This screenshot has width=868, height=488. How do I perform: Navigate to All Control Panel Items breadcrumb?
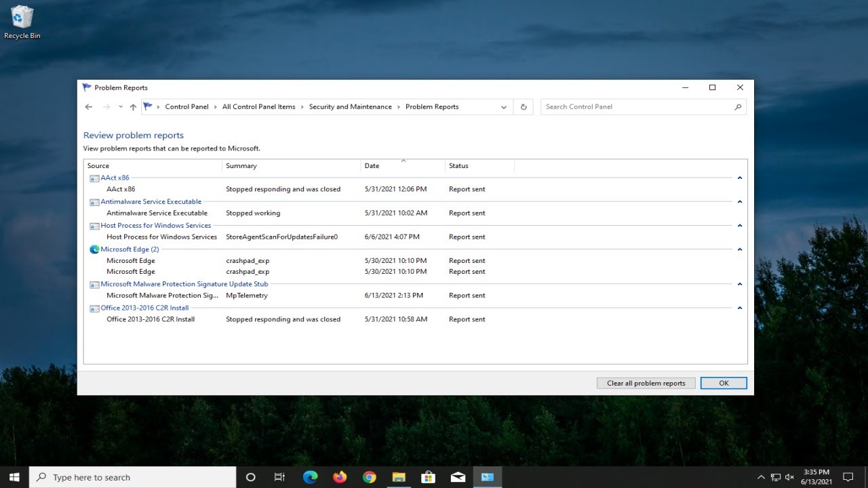click(x=259, y=107)
